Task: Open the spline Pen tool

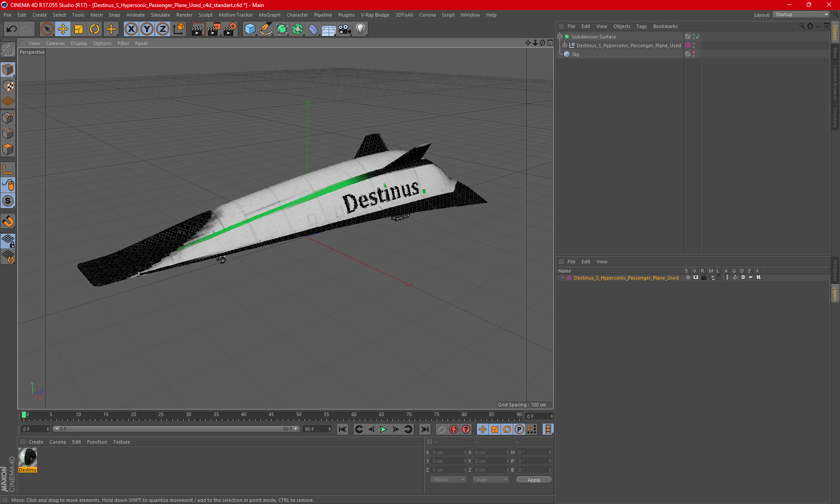Action: click(266, 29)
